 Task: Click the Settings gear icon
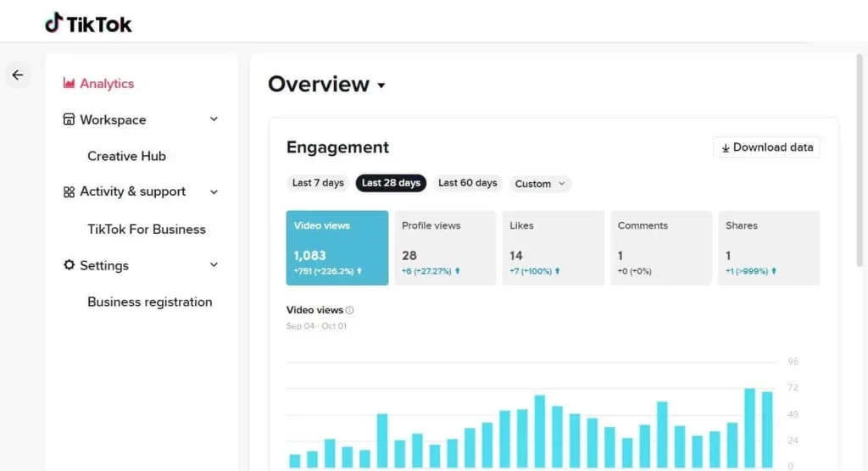click(x=69, y=265)
